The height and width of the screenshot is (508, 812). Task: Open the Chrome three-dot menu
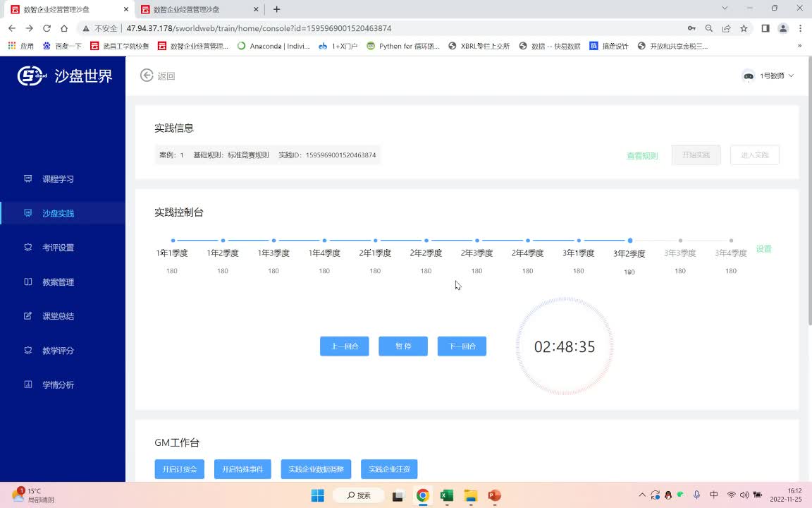[800, 28]
